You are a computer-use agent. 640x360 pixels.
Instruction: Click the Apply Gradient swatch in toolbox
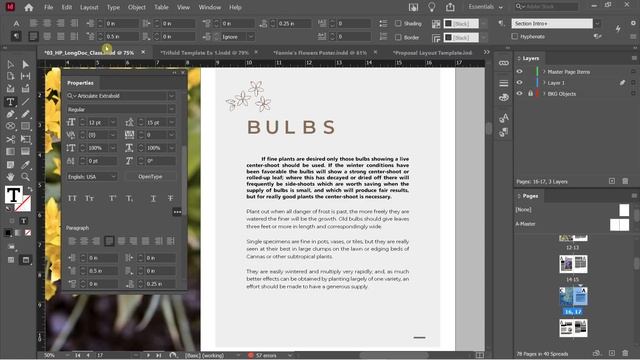click(18, 233)
